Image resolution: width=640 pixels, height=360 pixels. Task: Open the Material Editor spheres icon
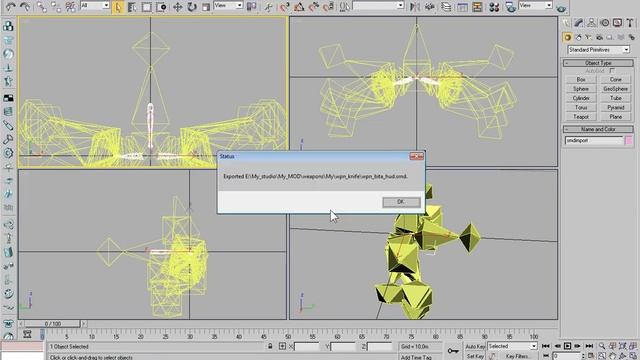pos(494,7)
